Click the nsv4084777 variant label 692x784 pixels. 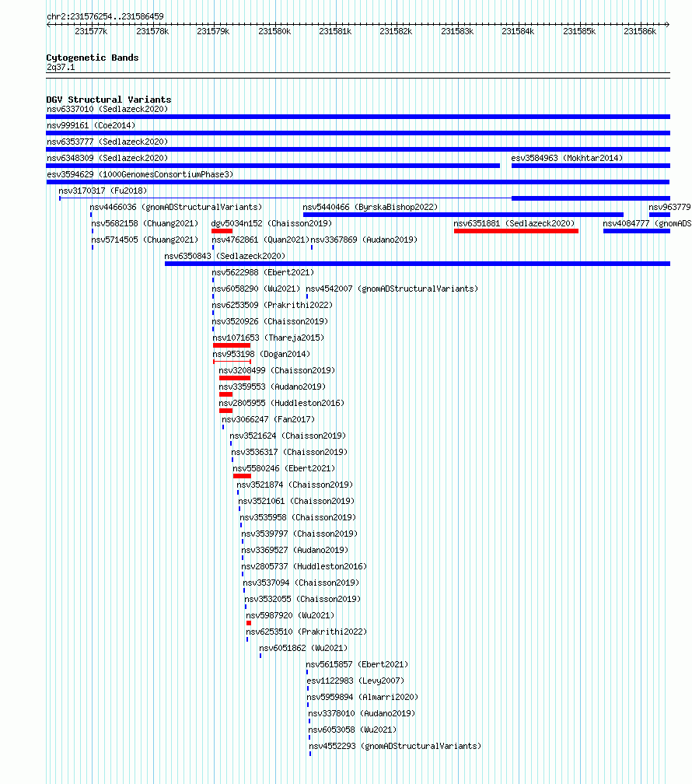[x=647, y=223]
